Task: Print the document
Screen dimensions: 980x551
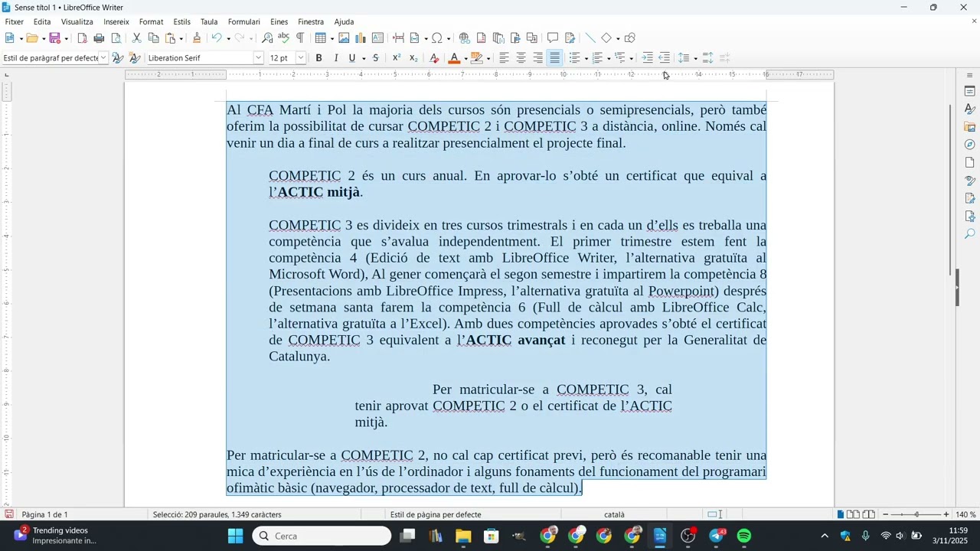Action: (x=99, y=38)
